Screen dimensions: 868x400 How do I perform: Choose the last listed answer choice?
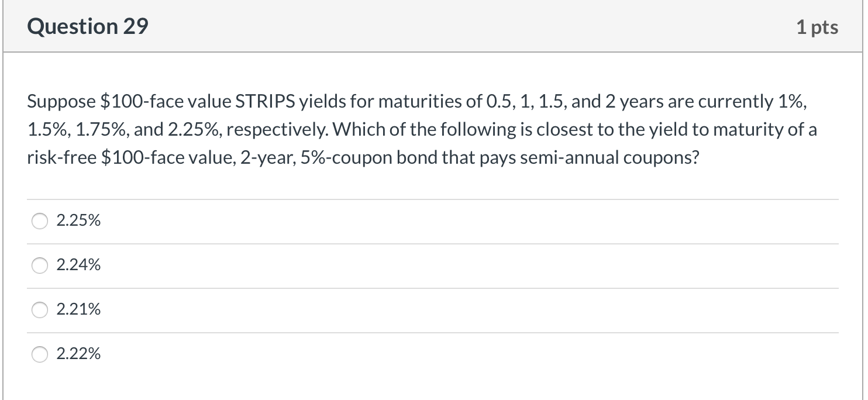click(x=78, y=354)
